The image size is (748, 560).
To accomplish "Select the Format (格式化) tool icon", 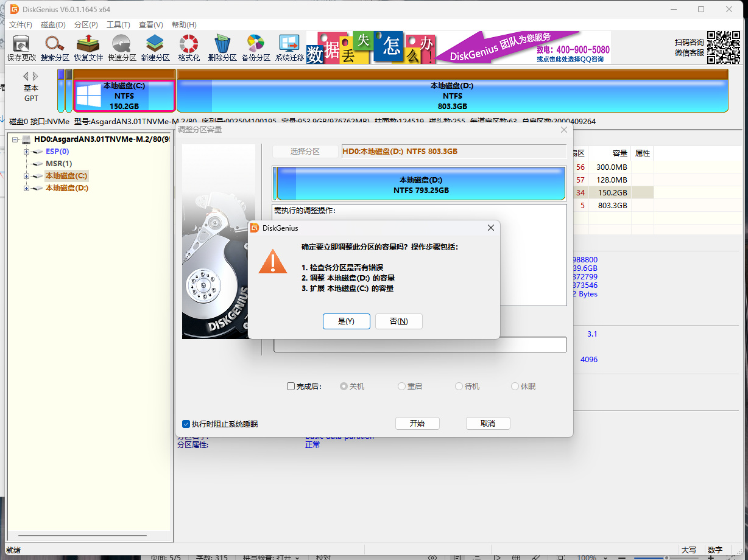I will click(189, 48).
